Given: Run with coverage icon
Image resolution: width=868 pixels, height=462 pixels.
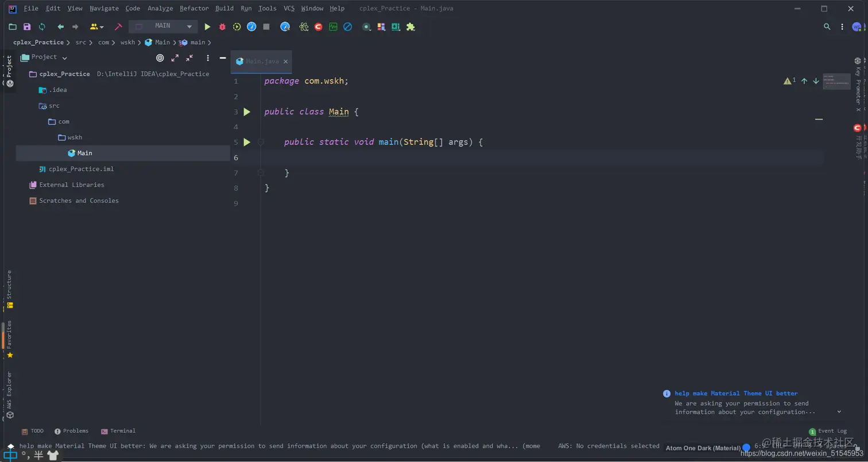Looking at the screenshot, I should (x=237, y=26).
